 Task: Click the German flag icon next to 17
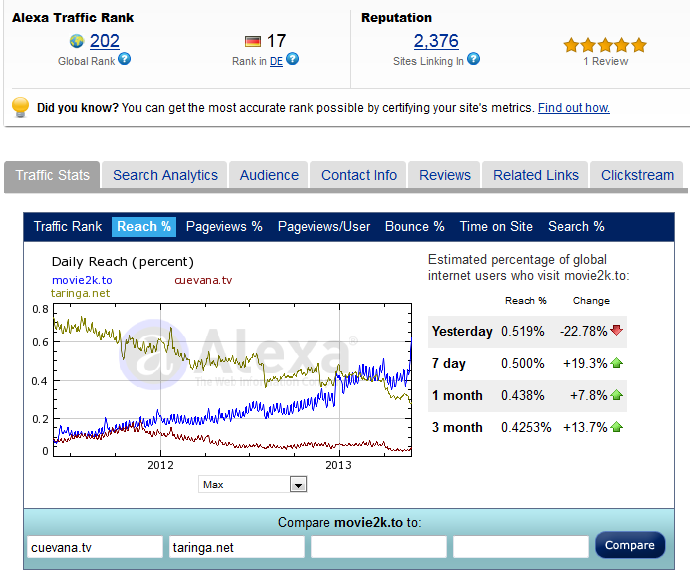point(253,42)
